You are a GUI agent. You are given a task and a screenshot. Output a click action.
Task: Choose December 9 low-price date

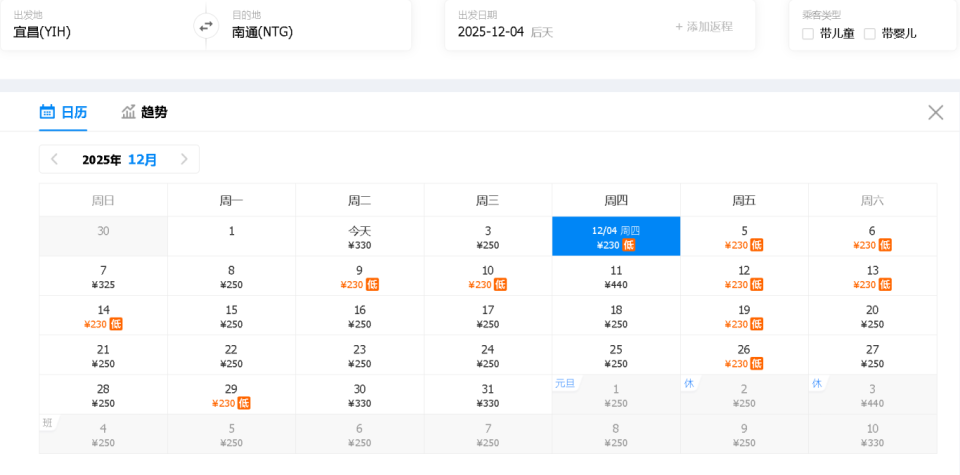pyautogui.click(x=359, y=277)
